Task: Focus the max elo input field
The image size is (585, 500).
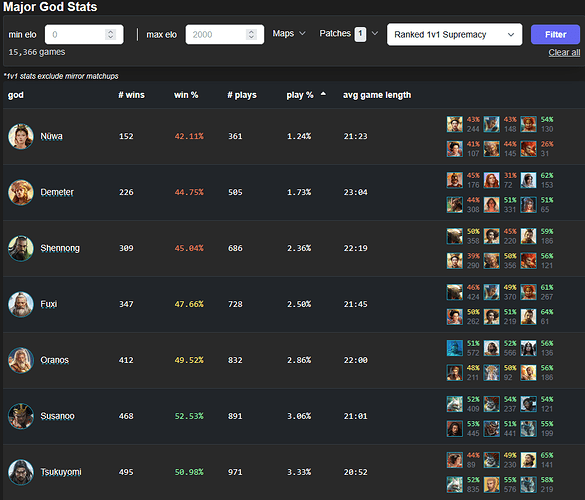Action: 225,34
